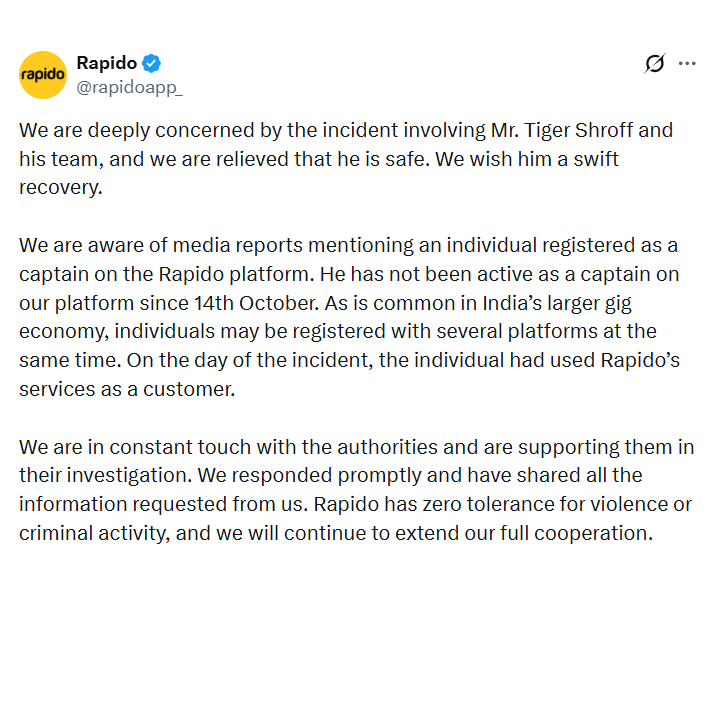Click the phrase "media reports"
This screenshot has height=720, width=711.
(x=237, y=245)
